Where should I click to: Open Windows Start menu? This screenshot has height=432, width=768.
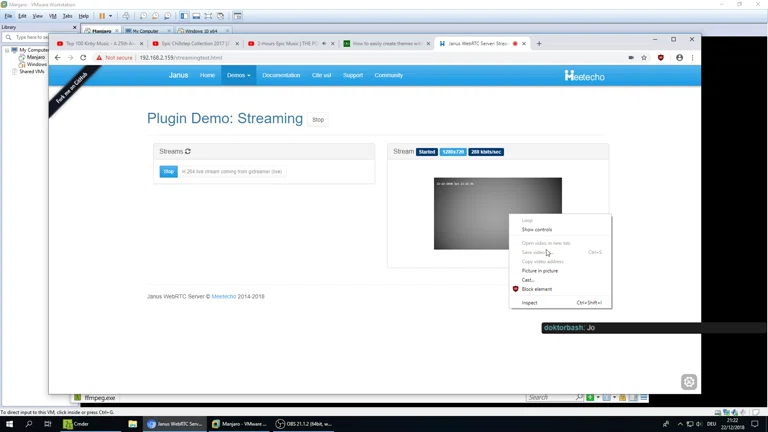[10, 424]
